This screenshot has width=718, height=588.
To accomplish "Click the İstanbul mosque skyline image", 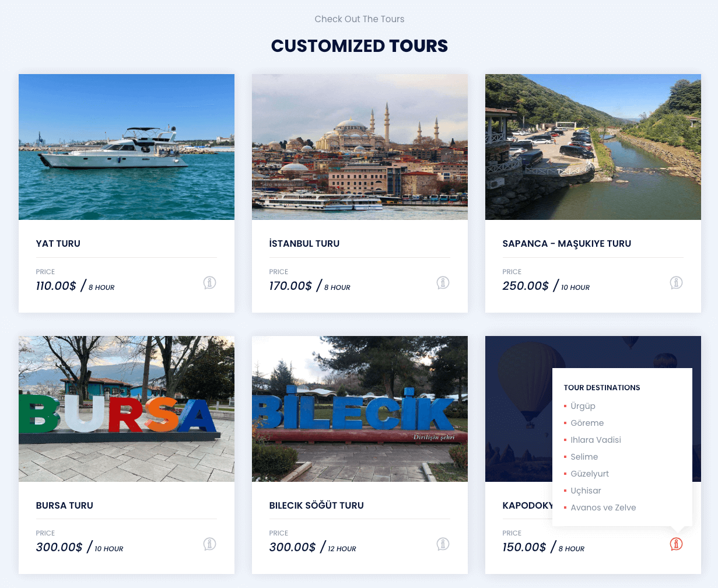I will click(x=360, y=147).
